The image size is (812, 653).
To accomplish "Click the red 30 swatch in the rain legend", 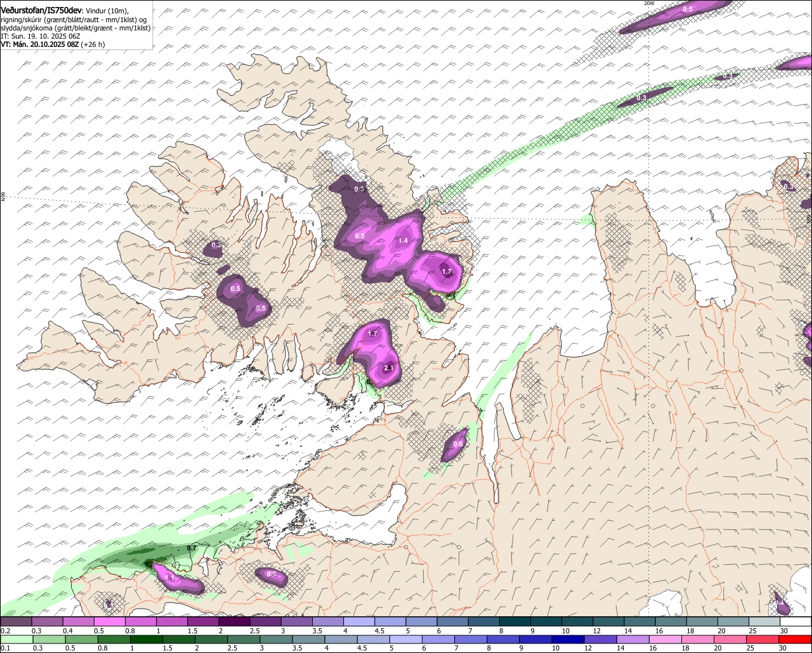I will (796, 639).
